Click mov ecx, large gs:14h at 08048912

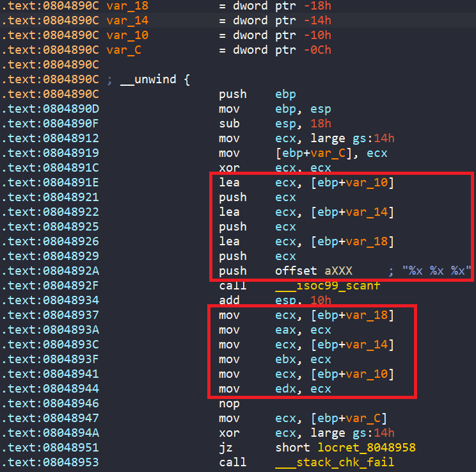pyautogui.click(x=306, y=138)
